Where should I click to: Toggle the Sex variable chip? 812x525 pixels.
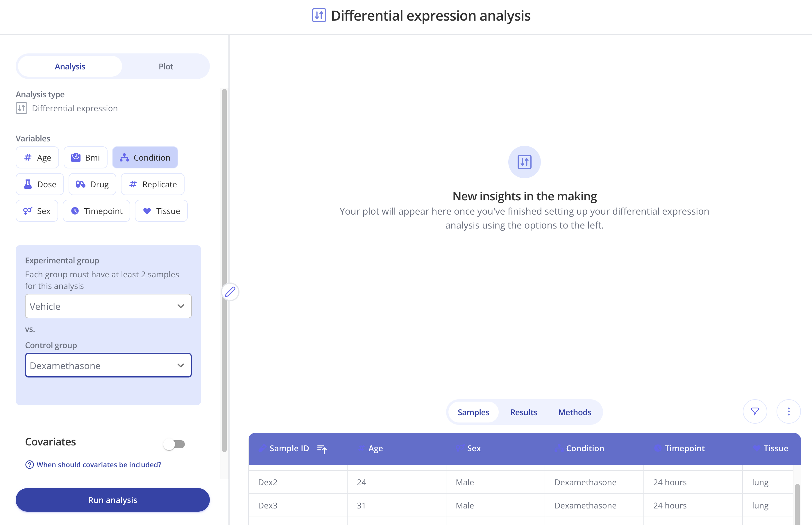pyautogui.click(x=37, y=211)
